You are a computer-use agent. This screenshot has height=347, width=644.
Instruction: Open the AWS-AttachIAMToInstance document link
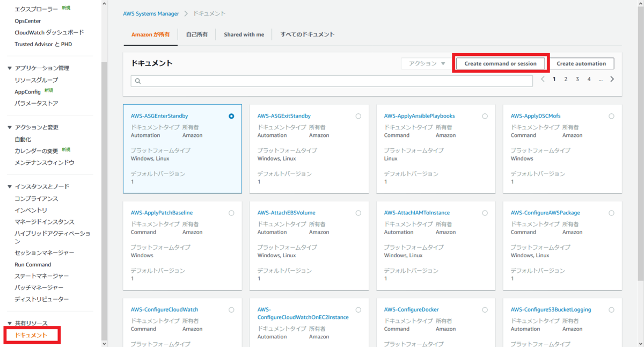(417, 213)
